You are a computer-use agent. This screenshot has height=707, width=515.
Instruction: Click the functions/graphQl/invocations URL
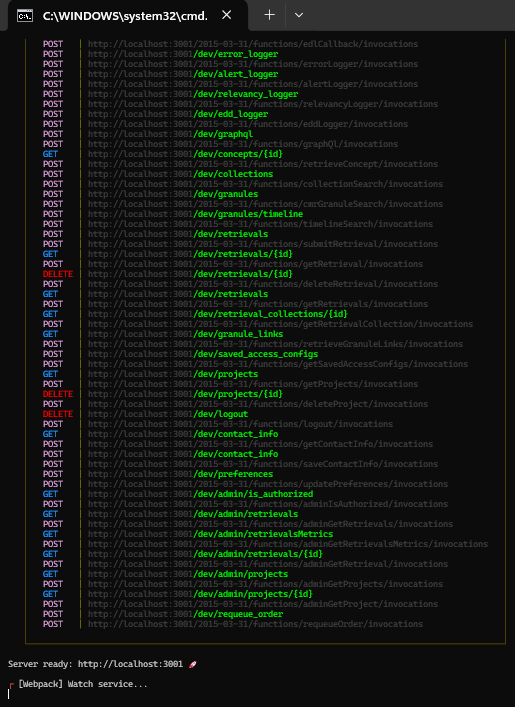click(243, 144)
